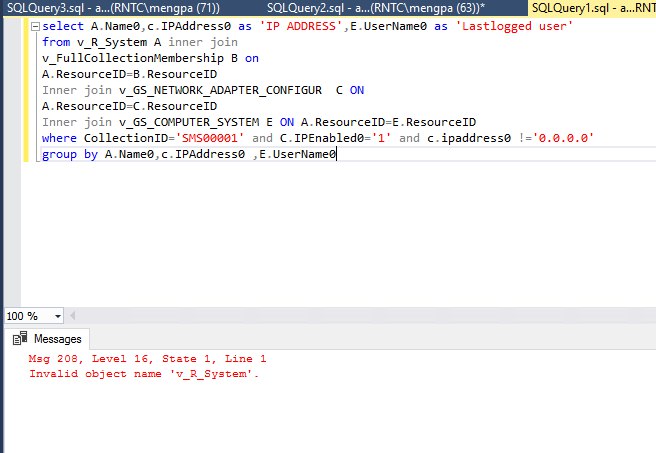The image size is (656, 453).
Task: Click the 'where' keyword in the query
Action: pos(59,138)
